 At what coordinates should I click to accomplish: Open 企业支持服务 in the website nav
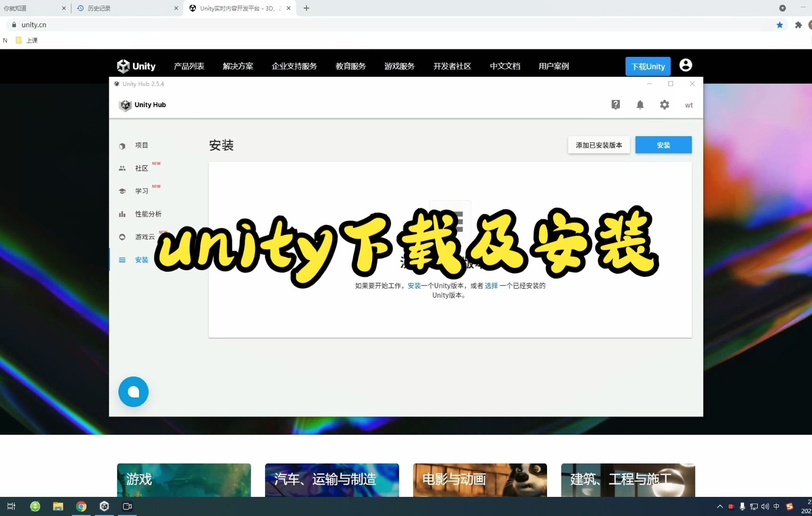(294, 66)
